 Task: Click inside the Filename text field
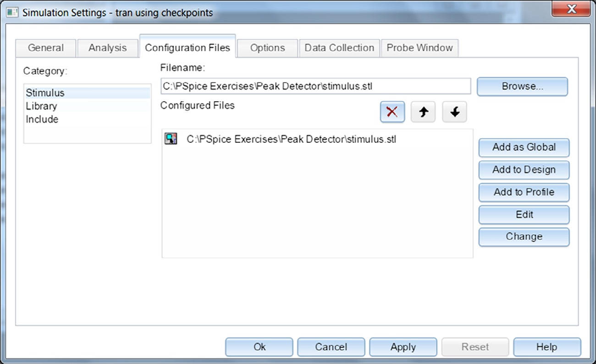(315, 86)
